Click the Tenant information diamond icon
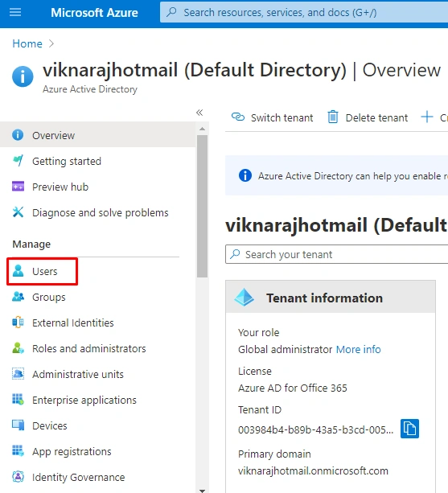This screenshot has width=448, height=493. pyautogui.click(x=245, y=298)
